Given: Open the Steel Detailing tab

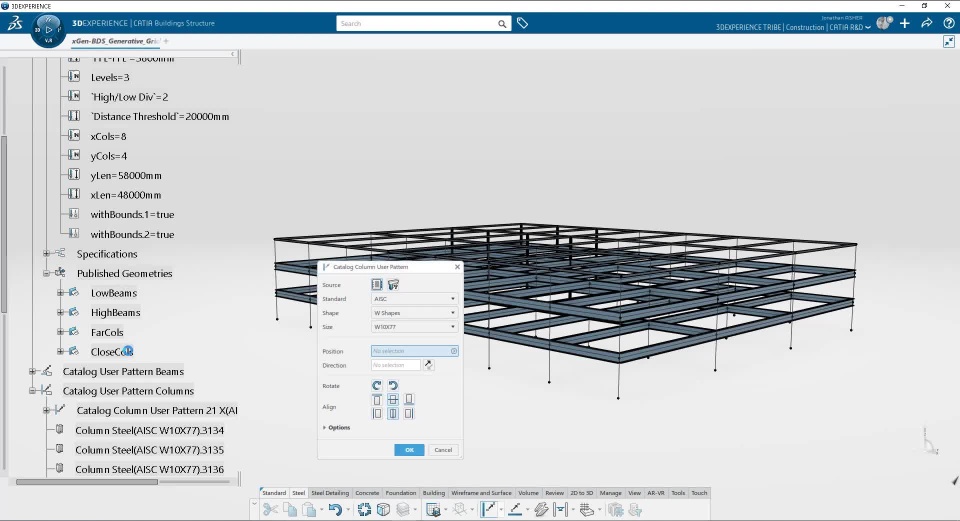Looking at the screenshot, I should click(x=330, y=493).
